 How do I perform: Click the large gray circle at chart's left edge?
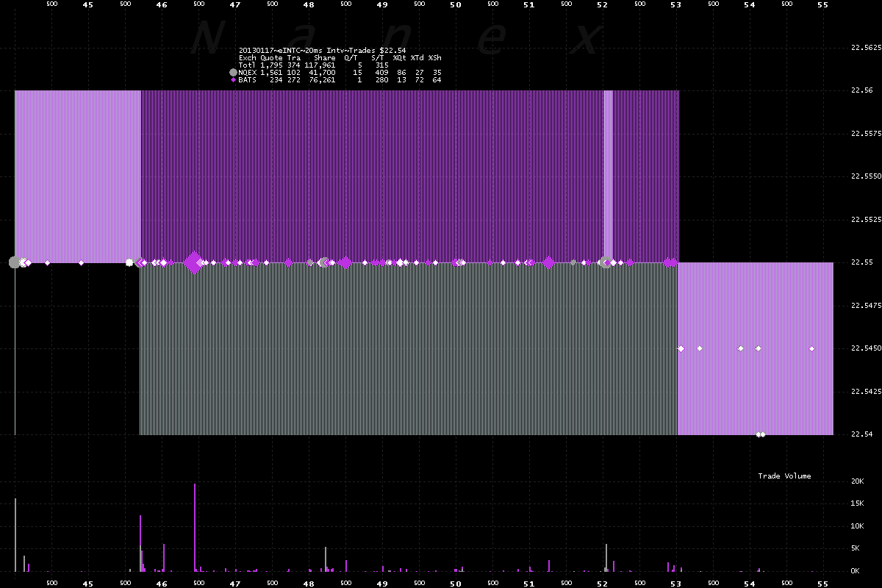pyautogui.click(x=15, y=262)
